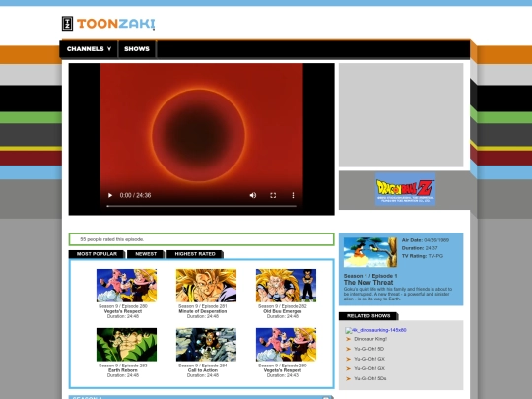The image size is (532, 399).
Task: Click the Old Buu Emerges title
Action: click(x=283, y=311)
